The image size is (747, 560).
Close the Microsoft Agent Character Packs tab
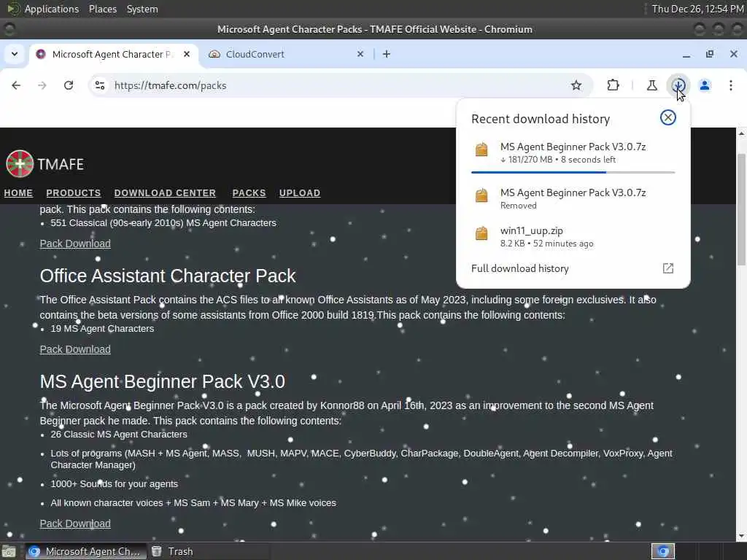click(x=187, y=54)
